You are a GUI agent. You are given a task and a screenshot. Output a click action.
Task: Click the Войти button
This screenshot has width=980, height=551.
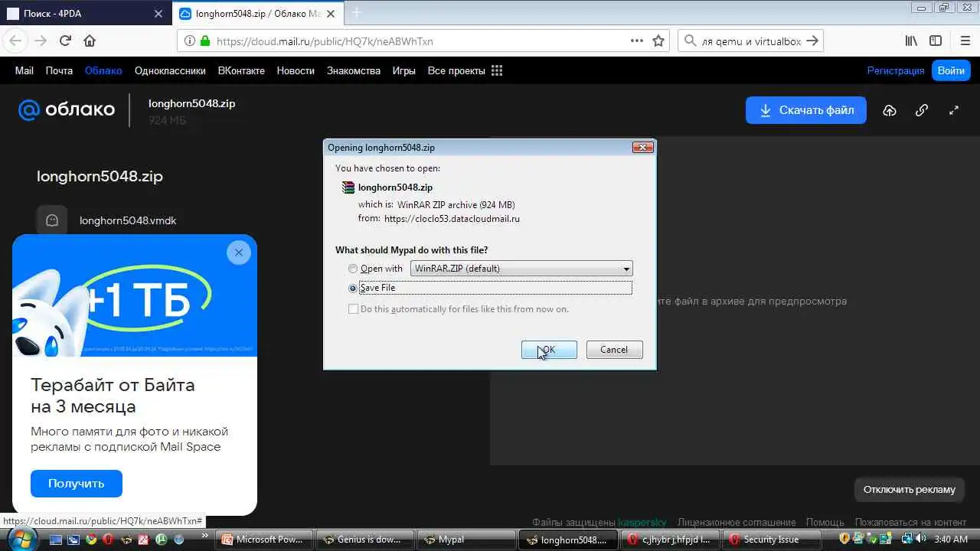click(x=951, y=70)
